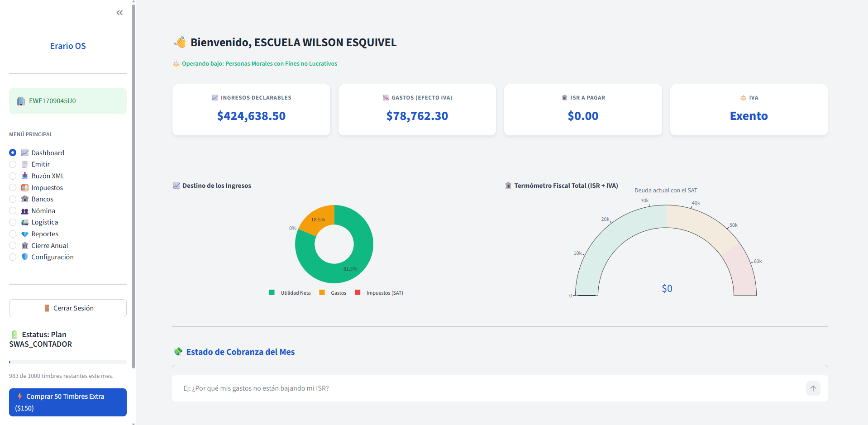Click the RFC badge EWE1709045U0
The image size is (868, 425).
(x=67, y=100)
